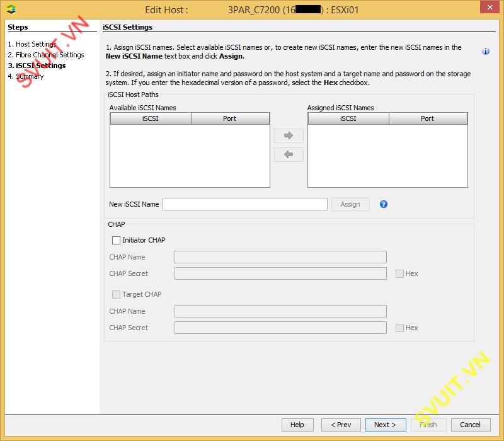Screen dimensions: 504x441
Task: Click the blue help icon next to Assign
Action: tap(384, 204)
